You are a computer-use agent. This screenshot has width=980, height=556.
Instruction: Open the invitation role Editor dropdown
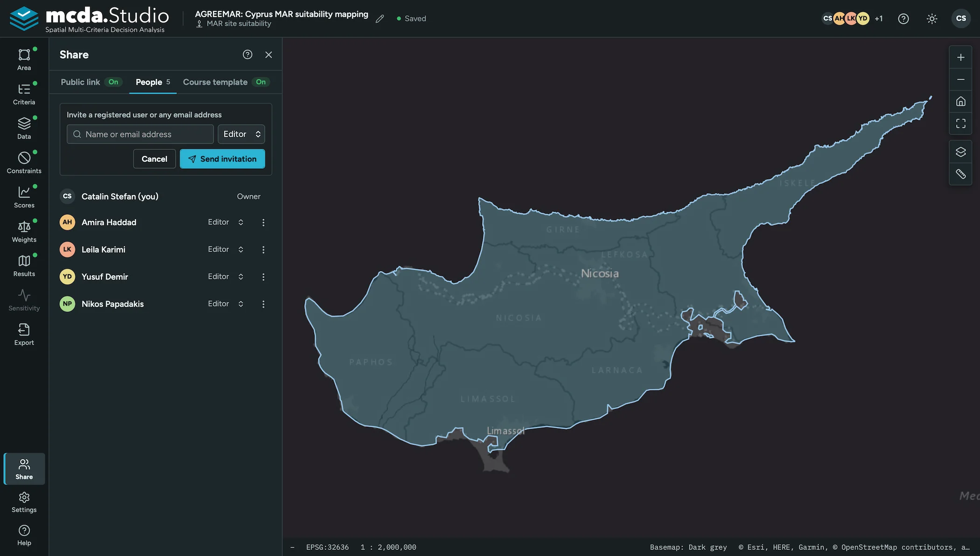click(x=241, y=134)
